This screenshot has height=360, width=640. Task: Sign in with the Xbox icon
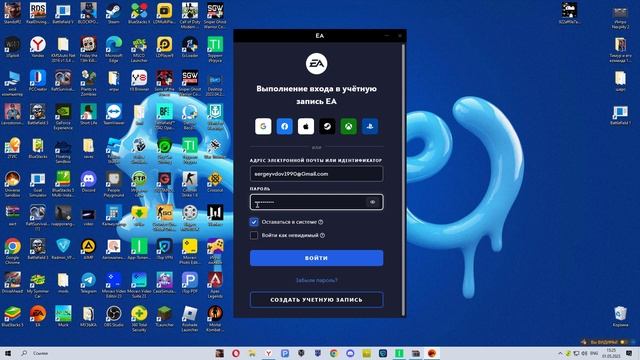pyautogui.click(x=349, y=127)
